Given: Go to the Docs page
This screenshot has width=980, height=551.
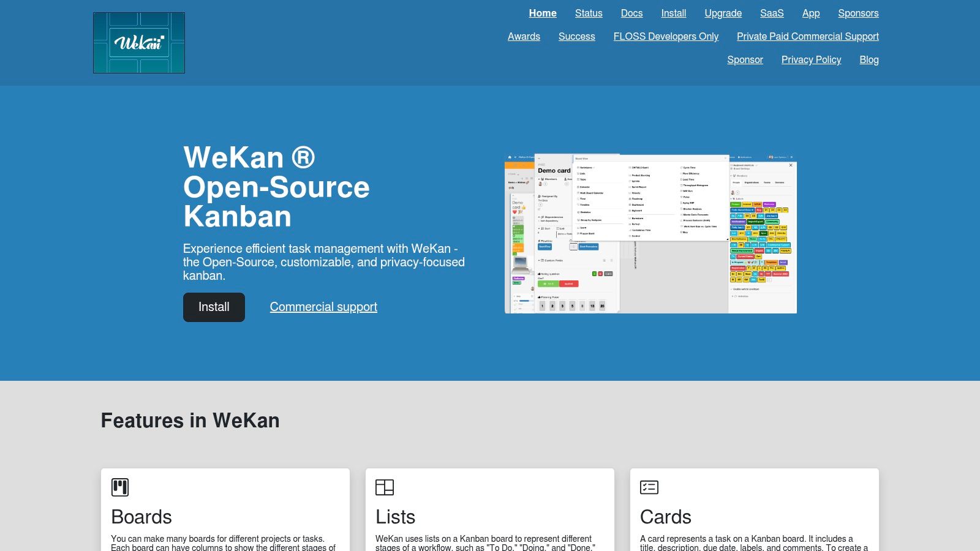Looking at the screenshot, I should click(x=631, y=13).
